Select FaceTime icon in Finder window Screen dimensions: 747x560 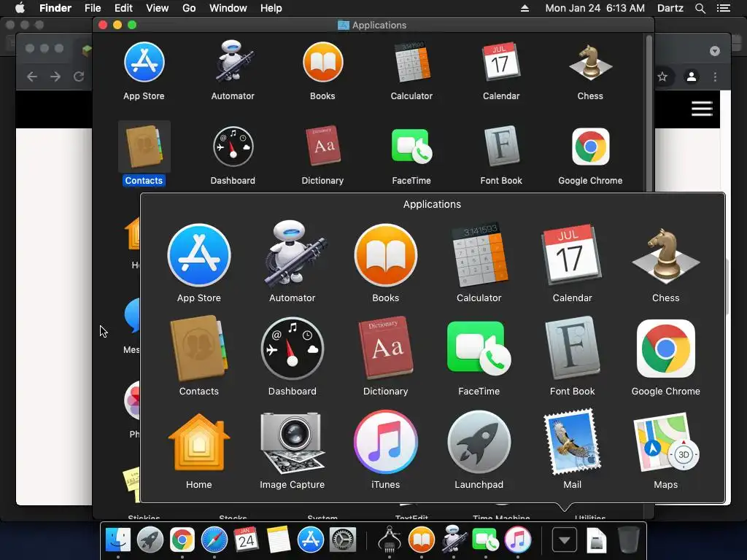(411, 147)
